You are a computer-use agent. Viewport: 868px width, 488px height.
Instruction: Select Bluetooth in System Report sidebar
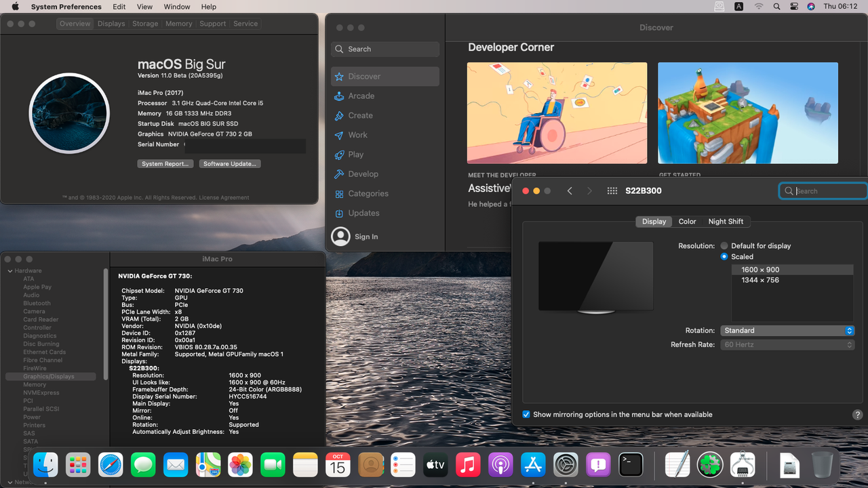(37, 304)
